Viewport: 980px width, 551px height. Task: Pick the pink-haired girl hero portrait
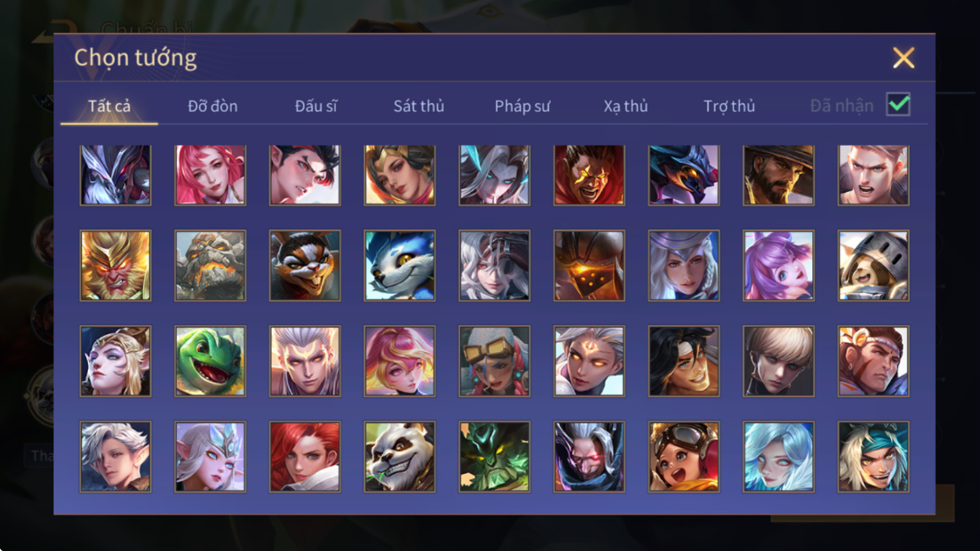tap(210, 175)
